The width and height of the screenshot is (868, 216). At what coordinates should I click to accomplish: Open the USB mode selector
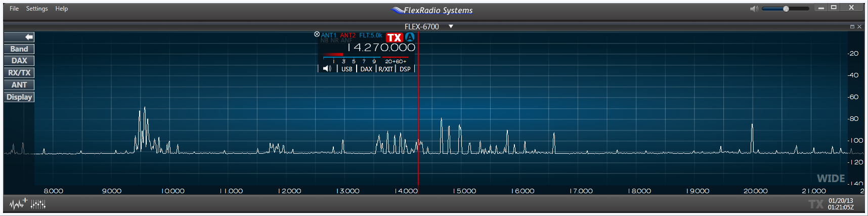point(347,69)
